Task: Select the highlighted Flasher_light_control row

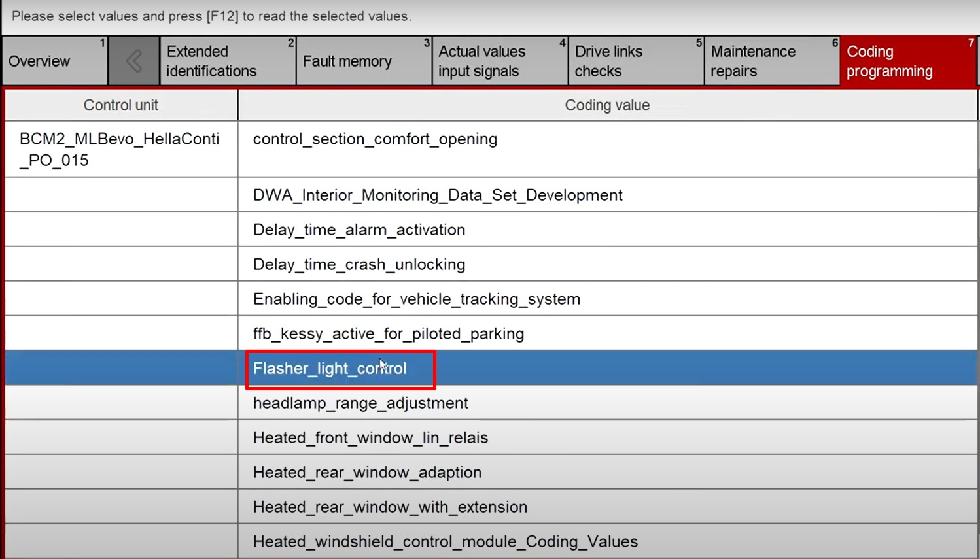Action: pyautogui.click(x=330, y=369)
